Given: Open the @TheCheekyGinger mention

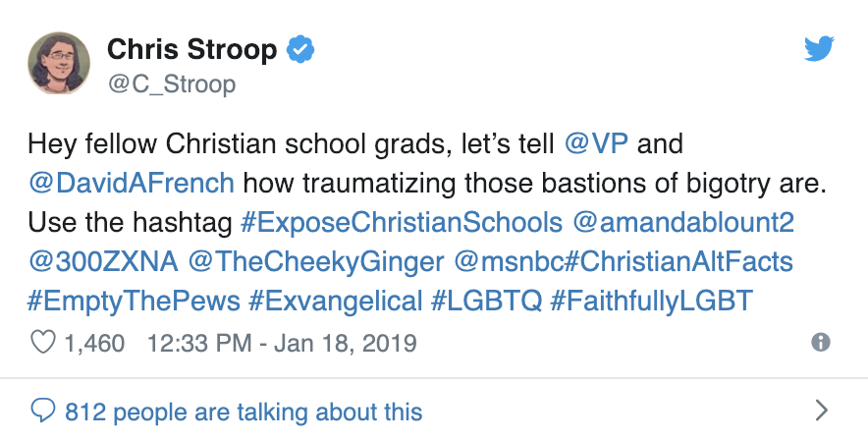Looking at the screenshot, I should (x=316, y=262).
